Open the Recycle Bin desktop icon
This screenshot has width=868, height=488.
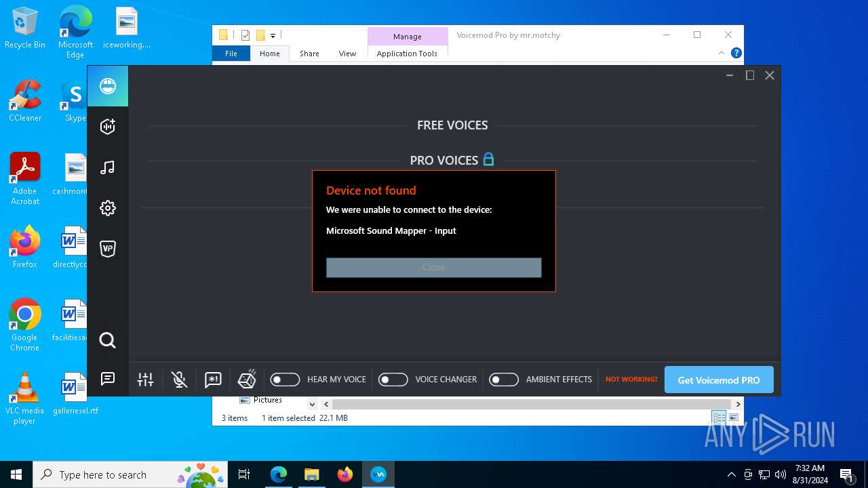tap(25, 28)
